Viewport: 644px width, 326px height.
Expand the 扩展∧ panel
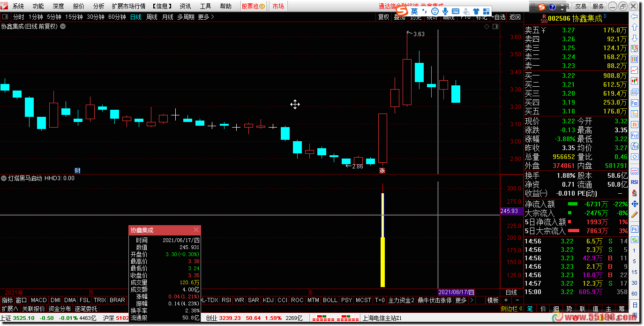(10, 309)
